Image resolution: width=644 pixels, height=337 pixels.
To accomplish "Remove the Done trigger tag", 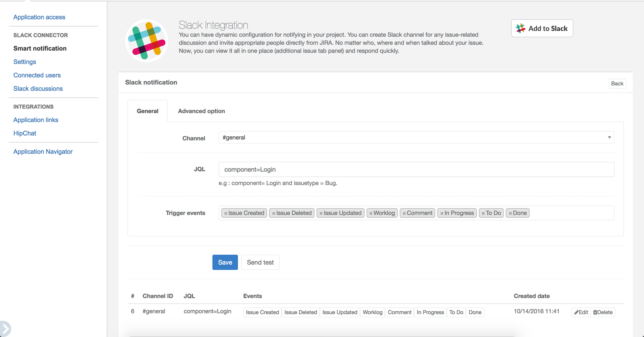I will pyautogui.click(x=510, y=213).
